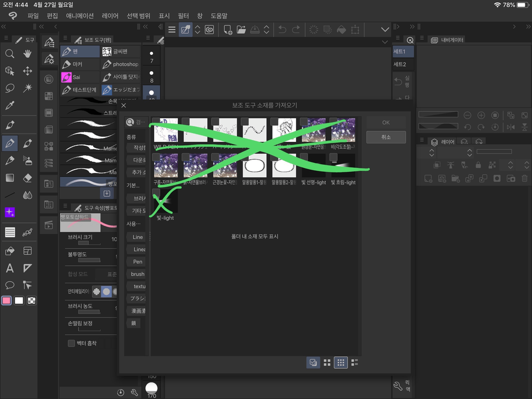532x399 pixels.
Task: Click OK in import dialog
Action: coord(386,122)
